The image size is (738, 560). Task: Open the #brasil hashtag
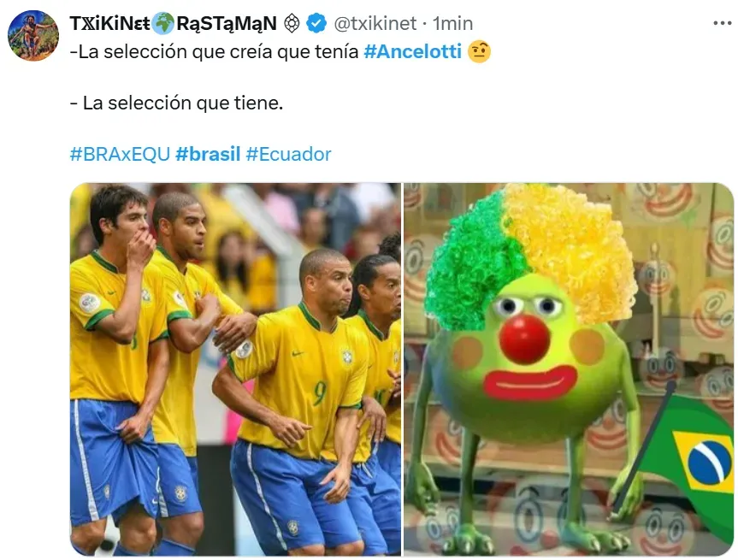208,154
